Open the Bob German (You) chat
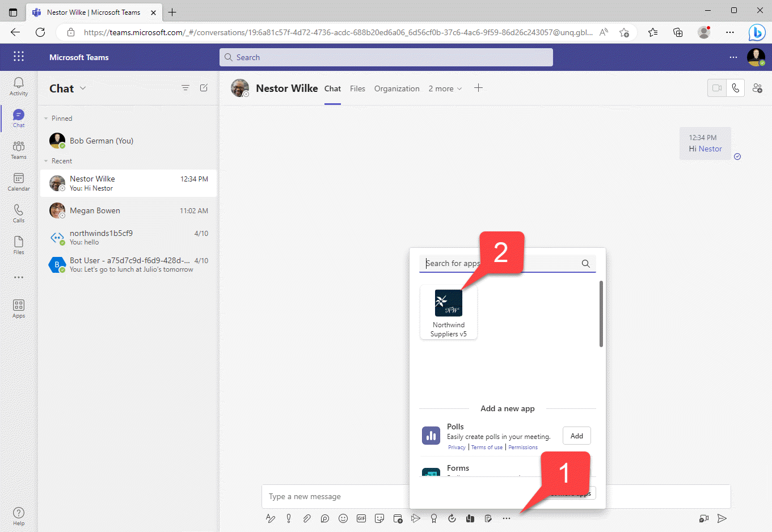772x532 pixels. pos(128,141)
